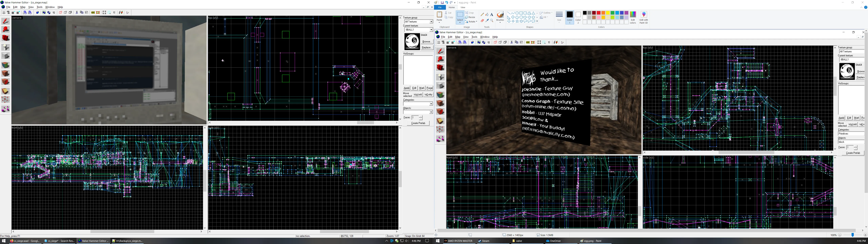
Task: Choose the yellow color swatch in Paint
Action: click(608, 13)
